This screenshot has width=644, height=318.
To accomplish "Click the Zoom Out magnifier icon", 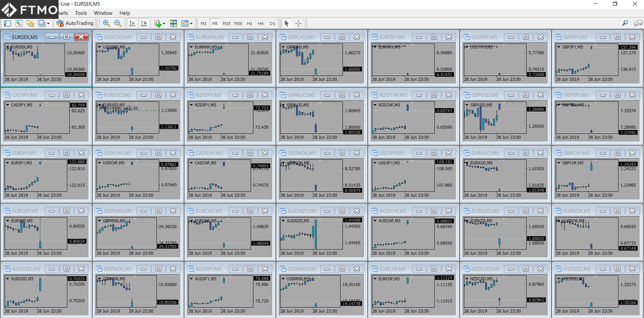I will (x=118, y=23).
